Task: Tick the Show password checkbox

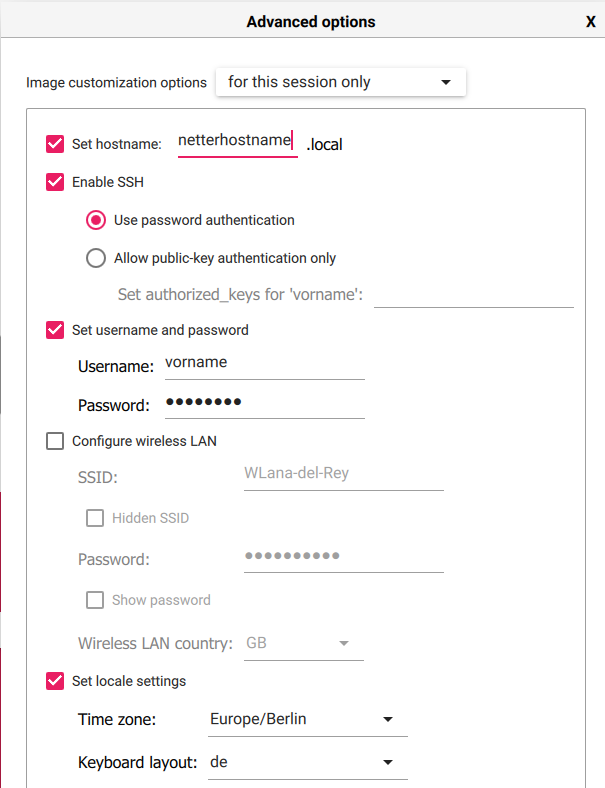Action: (95, 600)
